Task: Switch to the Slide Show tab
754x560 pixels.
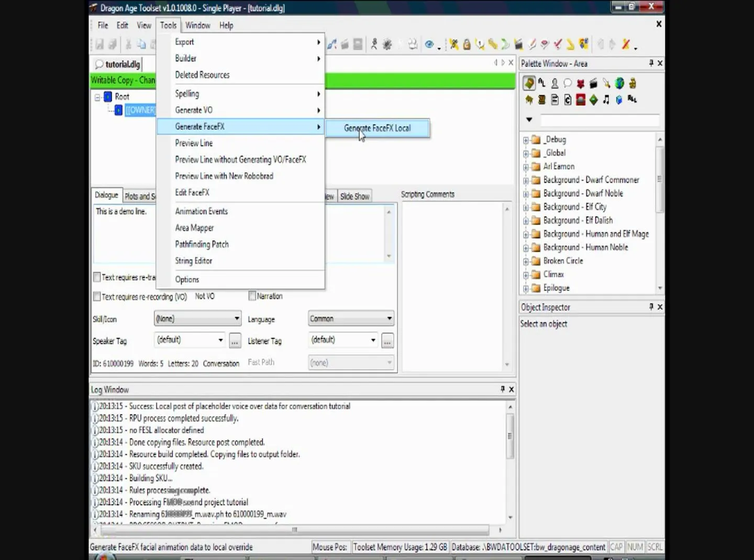Action: click(354, 196)
